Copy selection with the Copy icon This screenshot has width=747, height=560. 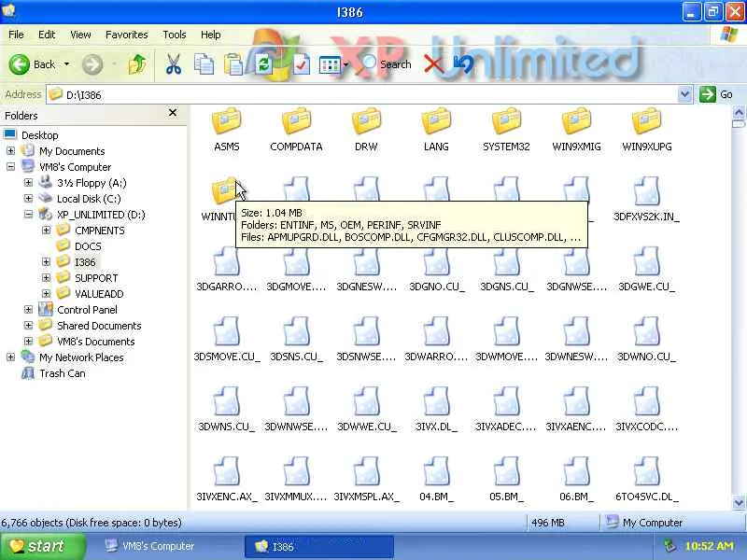coord(204,64)
